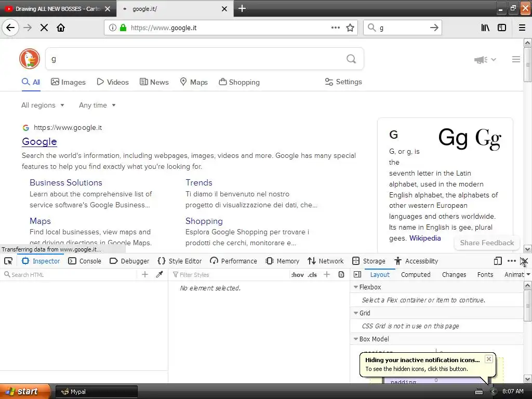This screenshot has width=532, height=399.
Task: Go back to the previous page
Action: [x=10, y=28]
